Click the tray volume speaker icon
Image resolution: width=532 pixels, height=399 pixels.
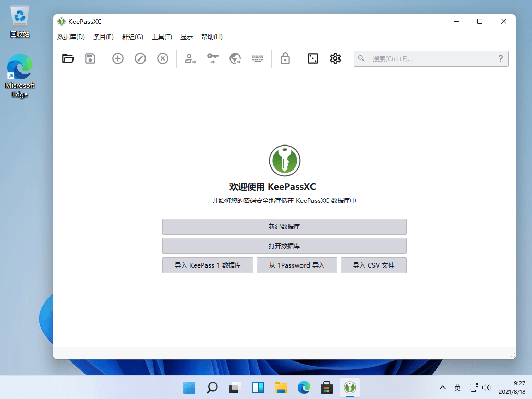[486, 388]
